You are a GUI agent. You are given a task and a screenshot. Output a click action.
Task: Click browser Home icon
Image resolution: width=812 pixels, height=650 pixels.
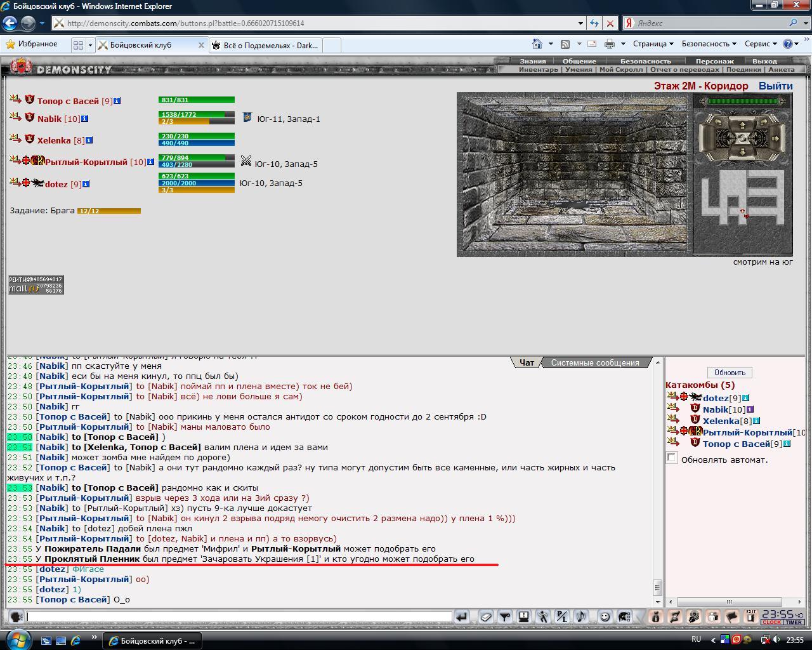[x=537, y=44]
